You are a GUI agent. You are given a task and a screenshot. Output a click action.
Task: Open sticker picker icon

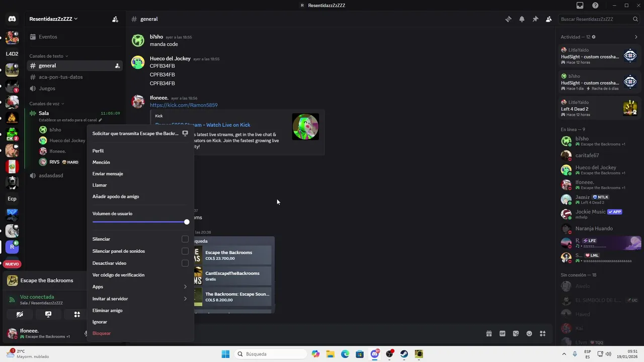coord(516,333)
